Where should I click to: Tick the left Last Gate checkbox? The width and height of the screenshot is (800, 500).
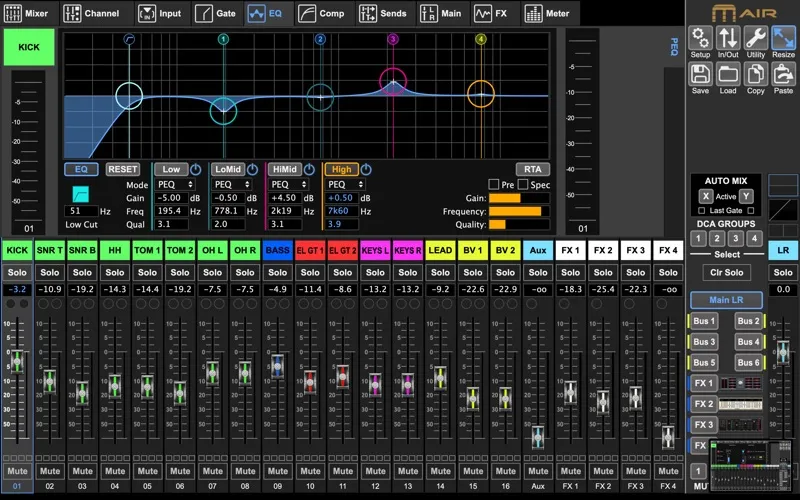(702, 211)
